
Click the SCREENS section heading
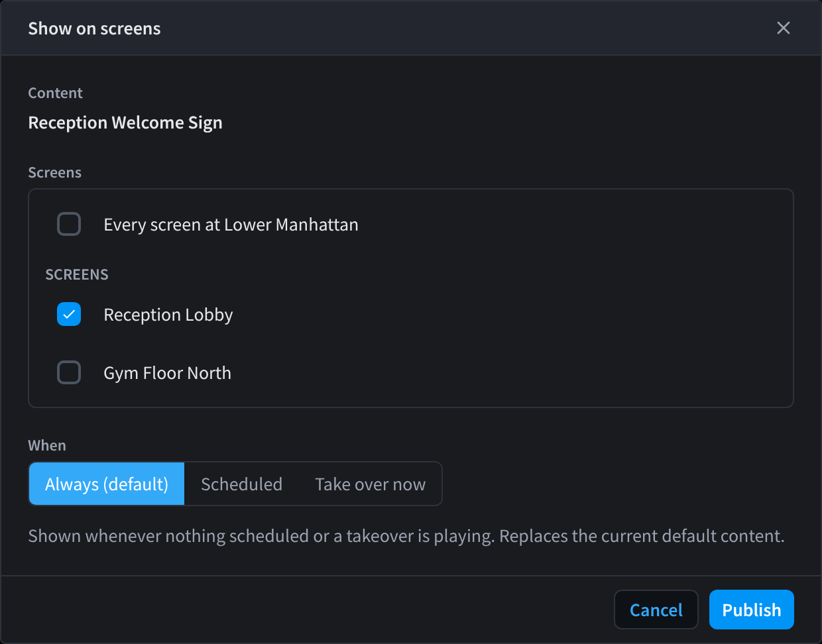click(77, 274)
